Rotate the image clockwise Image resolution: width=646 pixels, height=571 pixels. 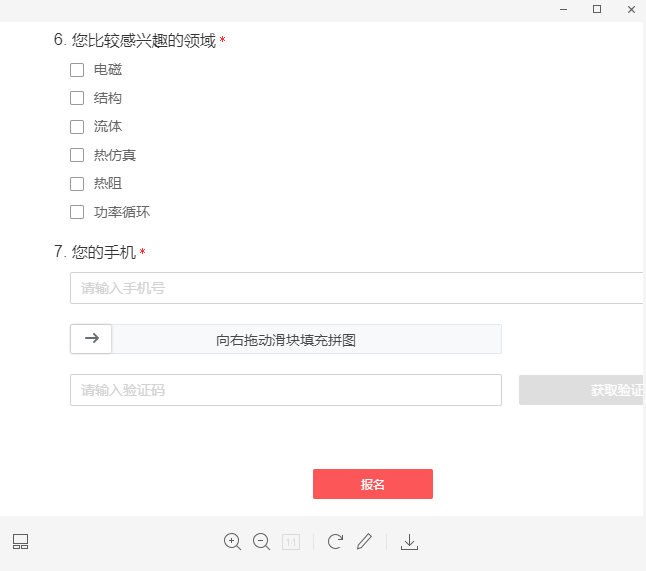pyautogui.click(x=335, y=541)
